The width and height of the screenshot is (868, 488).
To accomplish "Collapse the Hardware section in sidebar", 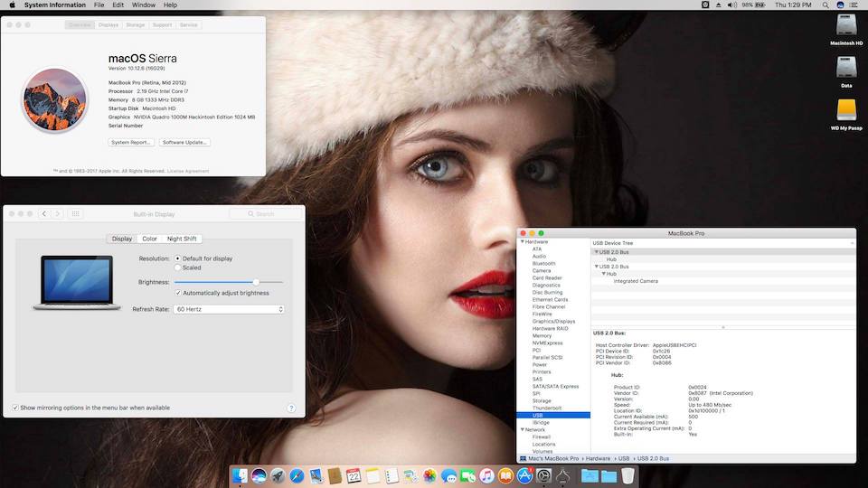I will pyautogui.click(x=521, y=242).
